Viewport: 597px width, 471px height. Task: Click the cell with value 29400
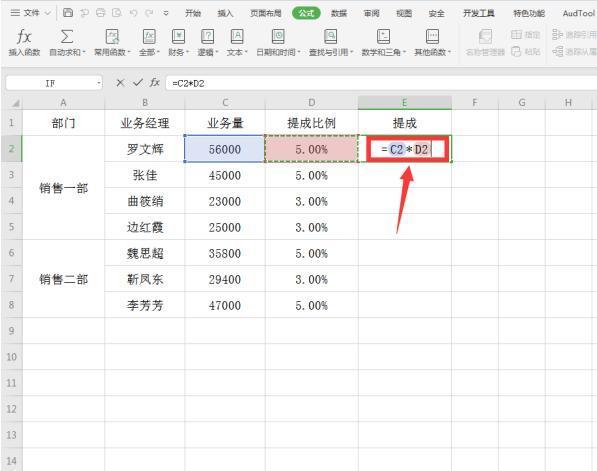click(x=225, y=279)
